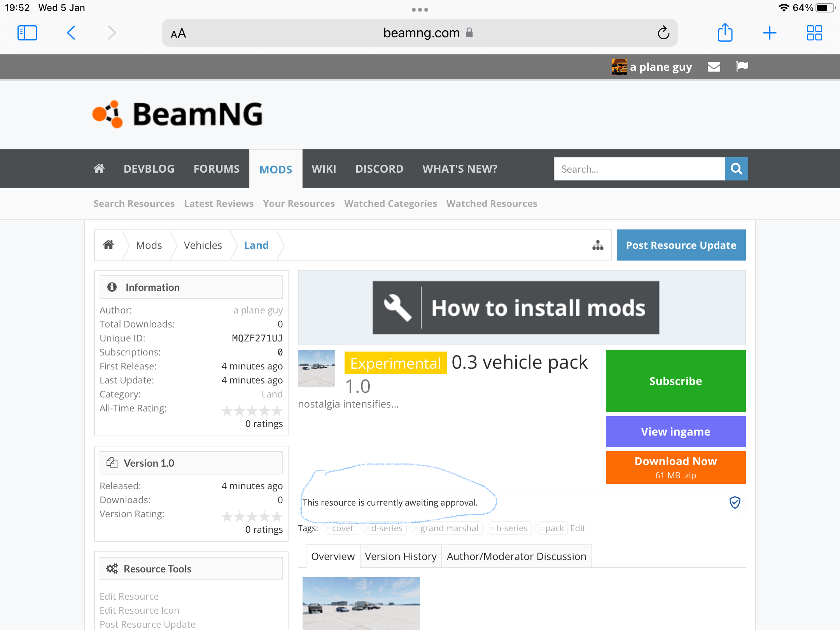
Task: Open the breadcrumb sitemap tree icon
Action: click(x=598, y=245)
